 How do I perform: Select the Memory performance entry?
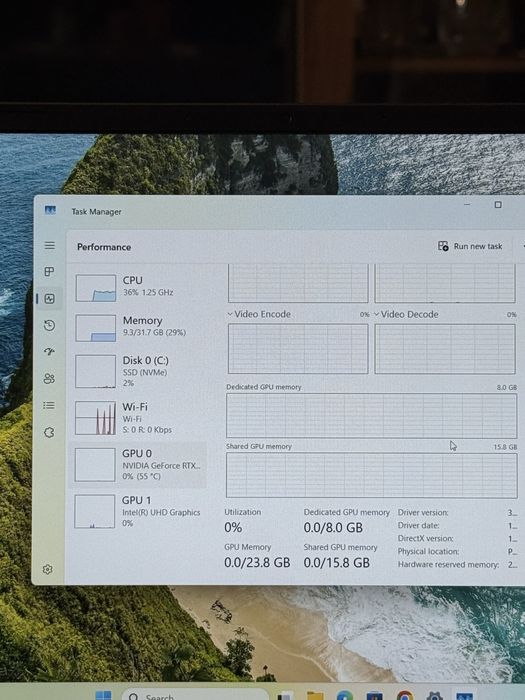(x=140, y=328)
